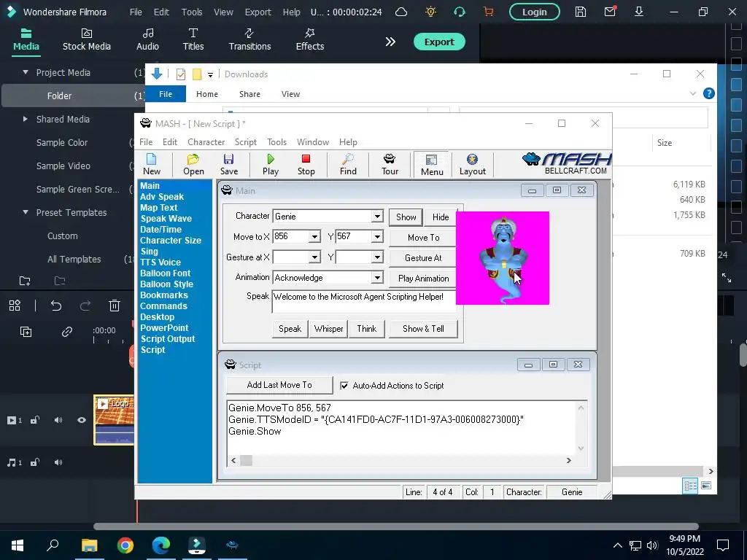The height and width of the screenshot is (560, 747).
Task: Click Show & Tell button
Action: pos(423,329)
